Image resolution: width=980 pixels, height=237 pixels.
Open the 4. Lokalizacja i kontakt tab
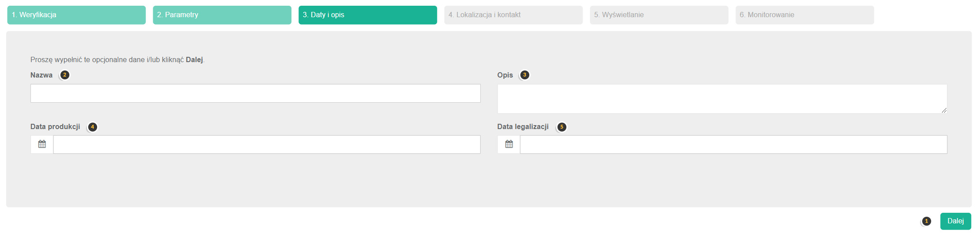click(513, 15)
